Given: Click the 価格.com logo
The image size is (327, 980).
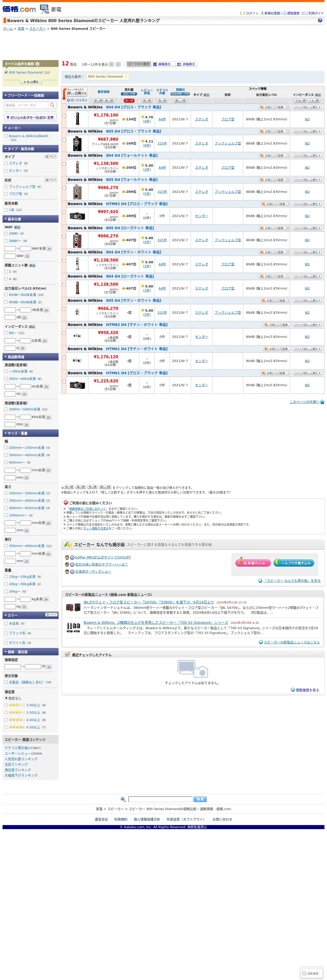Looking at the screenshot, I should (x=19, y=9).
